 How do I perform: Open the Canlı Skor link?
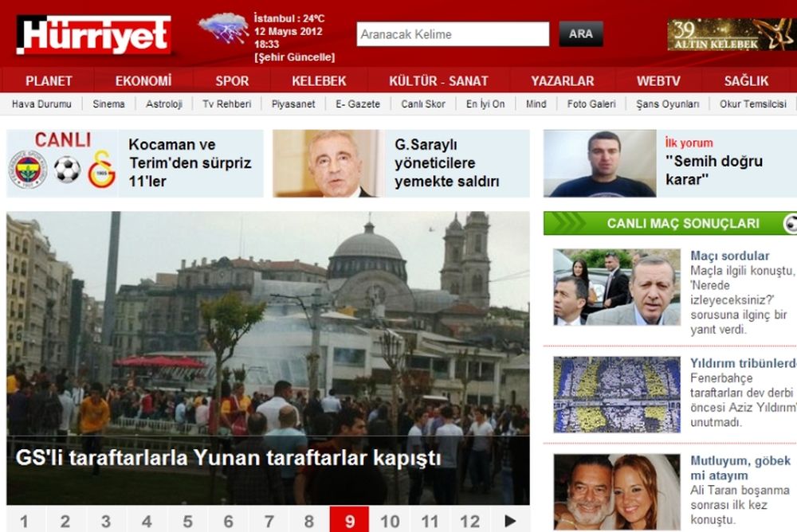pos(423,104)
